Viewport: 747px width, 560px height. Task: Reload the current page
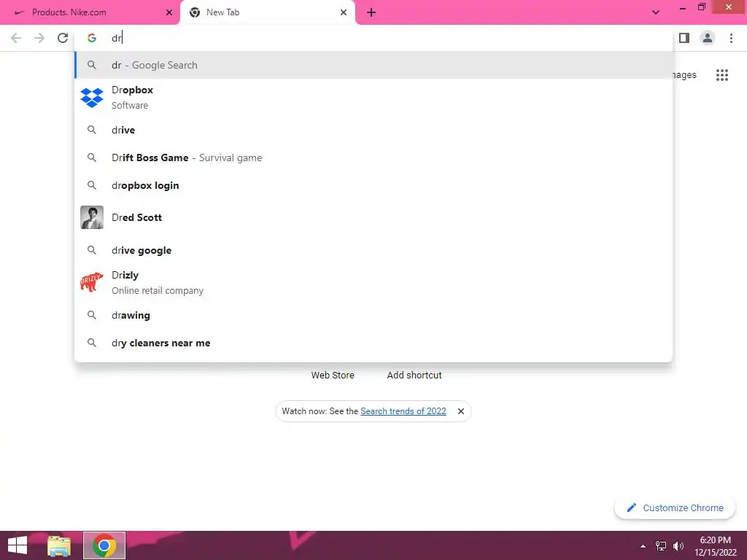pyautogui.click(x=63, y=38)
